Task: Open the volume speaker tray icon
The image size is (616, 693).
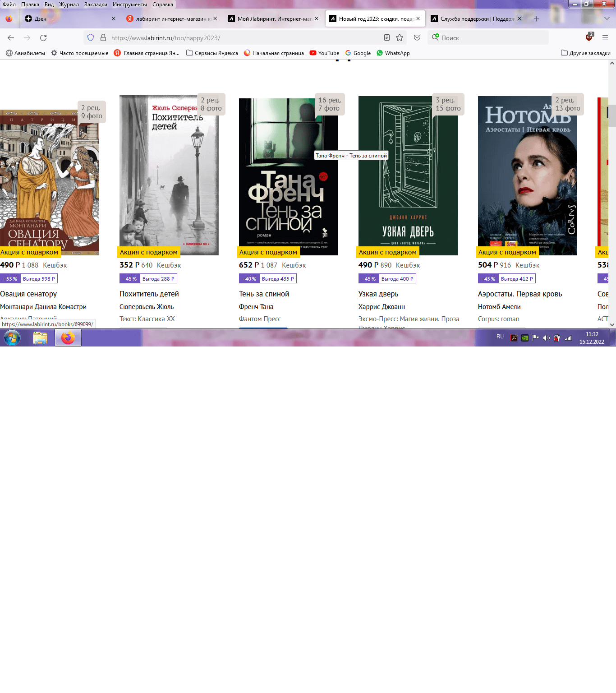Action: coord(547,338)
